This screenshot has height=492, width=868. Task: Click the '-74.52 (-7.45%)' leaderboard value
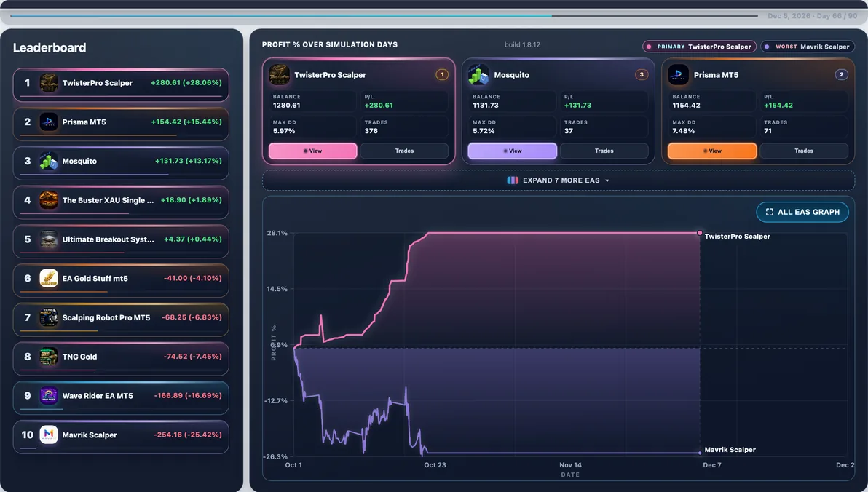pos(193,357)
